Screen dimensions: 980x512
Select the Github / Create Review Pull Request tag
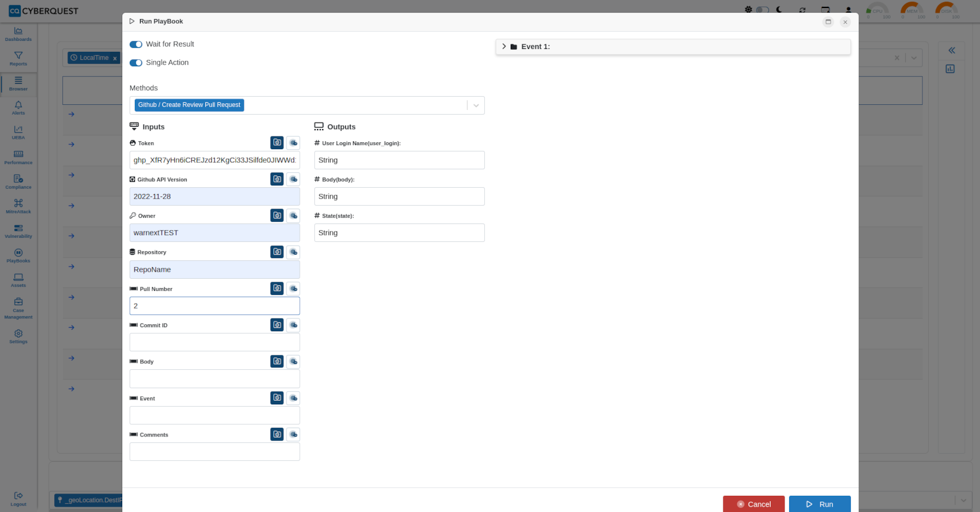click(x=189, y=105)
